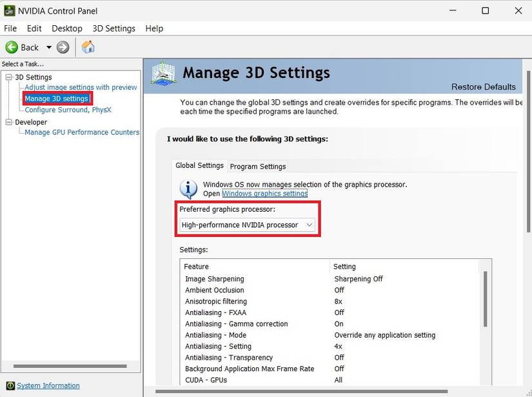Open the Back button dropdown arrow
Viewport: 532px width, 397px height.
point(49,47)
